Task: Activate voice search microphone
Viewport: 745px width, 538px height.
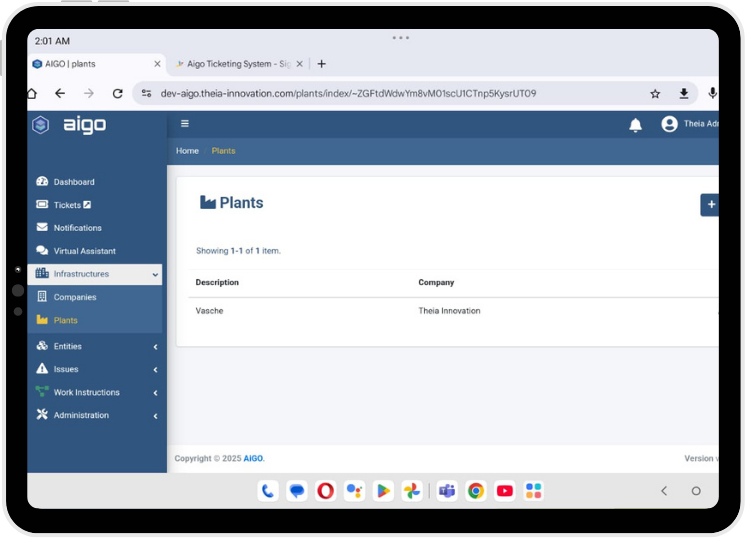Action: tap(712, 94)
